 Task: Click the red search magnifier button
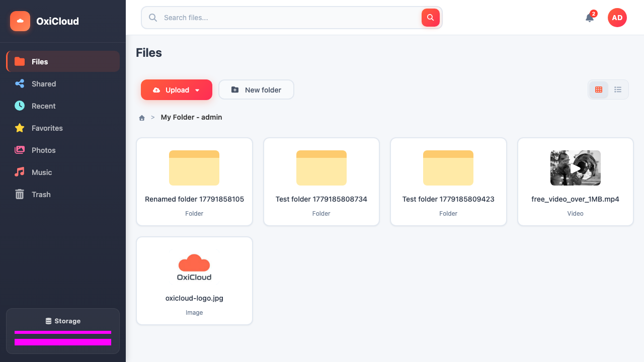click(x=431, y=18)
